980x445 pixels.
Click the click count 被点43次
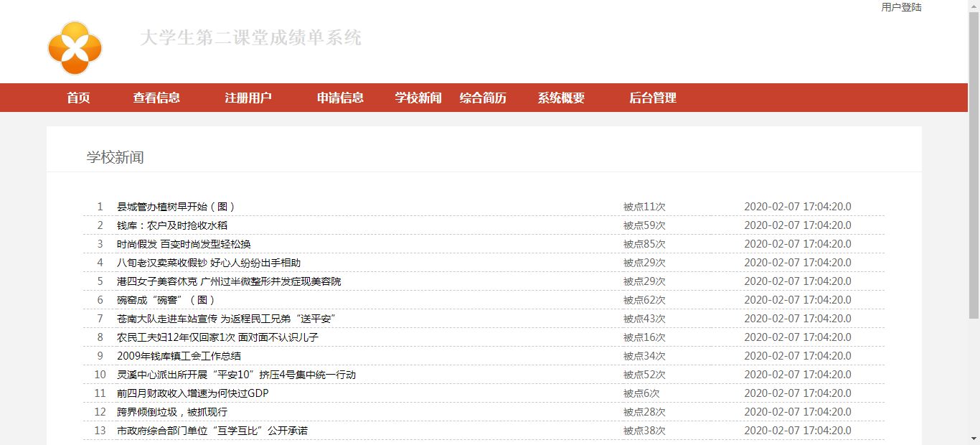(x=644, y=319)
